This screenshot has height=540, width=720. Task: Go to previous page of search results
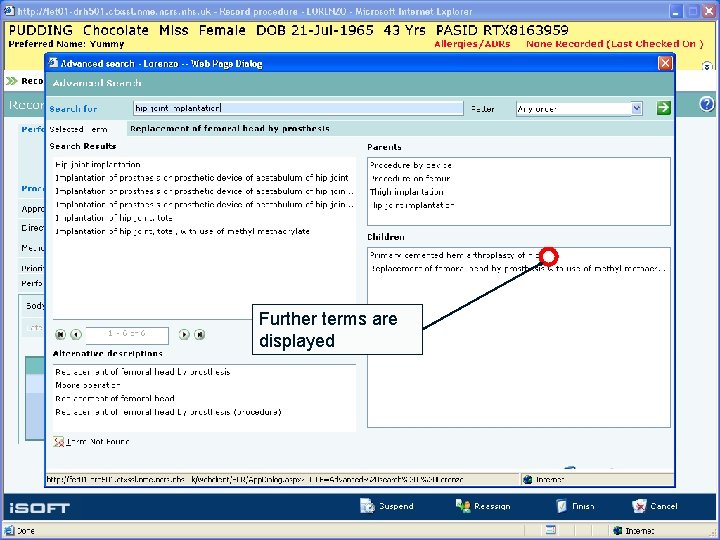[x=76, y=335]
